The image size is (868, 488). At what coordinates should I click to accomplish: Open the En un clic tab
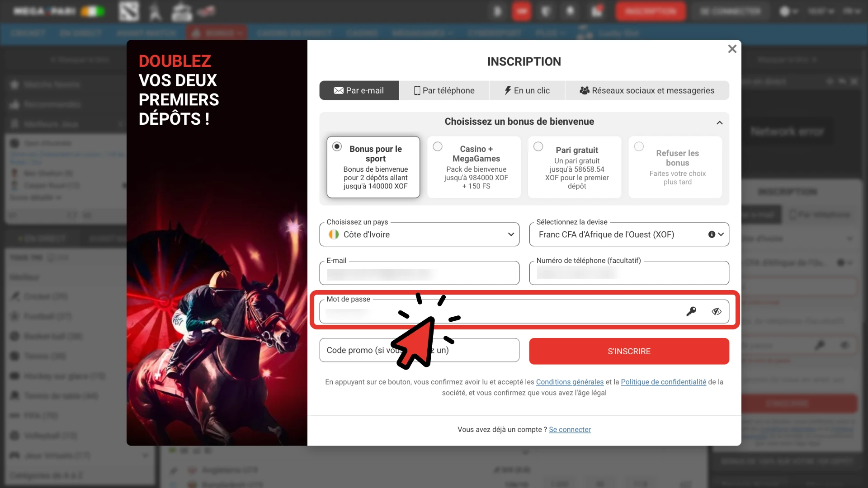coord(527,90)
